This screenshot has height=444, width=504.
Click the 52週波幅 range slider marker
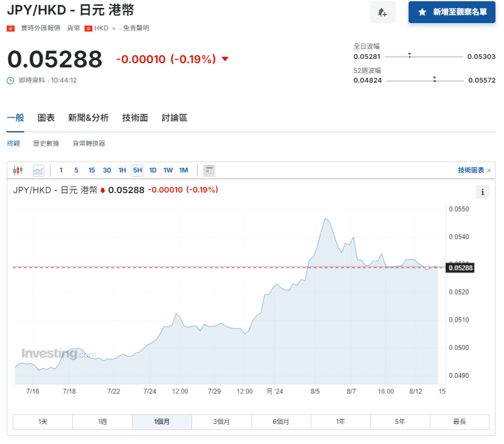tap(434, 79)
